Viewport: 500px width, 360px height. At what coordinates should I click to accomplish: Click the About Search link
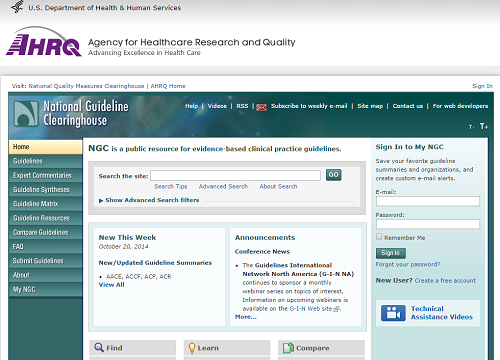pyautogui.click(x=278, y=186)
